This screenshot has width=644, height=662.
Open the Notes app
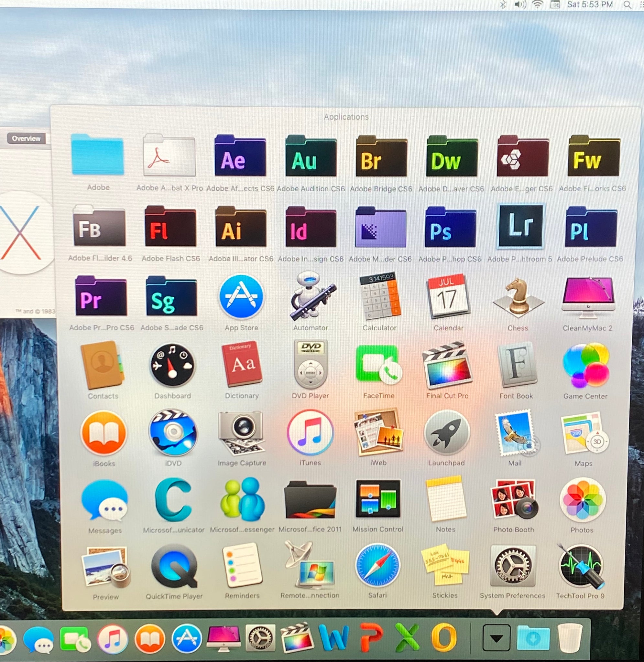click(446, 499)
